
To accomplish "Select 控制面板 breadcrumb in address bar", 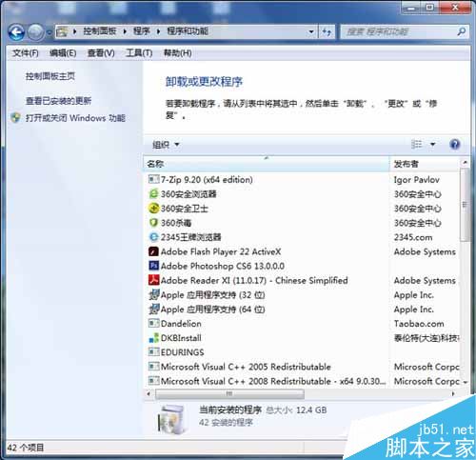I will tap(100, 31).
